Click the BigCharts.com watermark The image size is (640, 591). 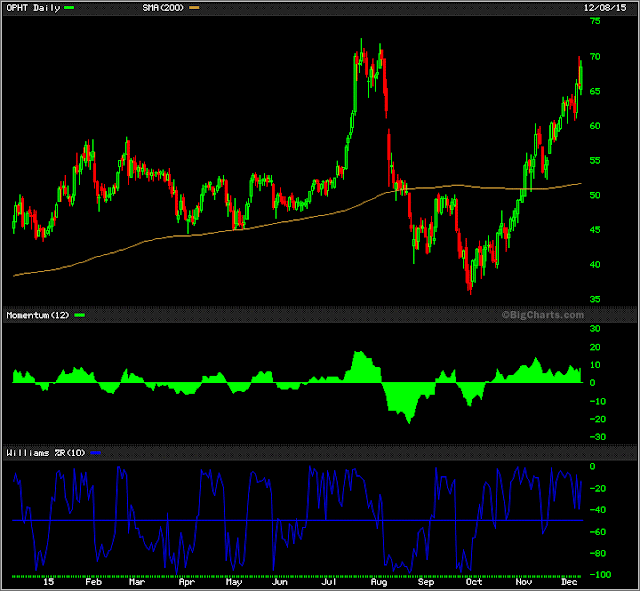click(542, 315)
